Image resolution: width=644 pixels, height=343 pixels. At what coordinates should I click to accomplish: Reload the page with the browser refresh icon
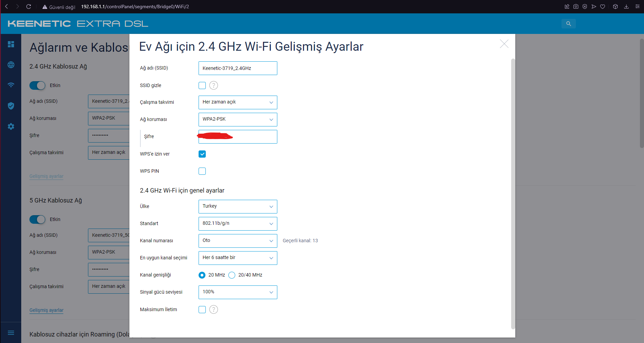tap(29, 7)
